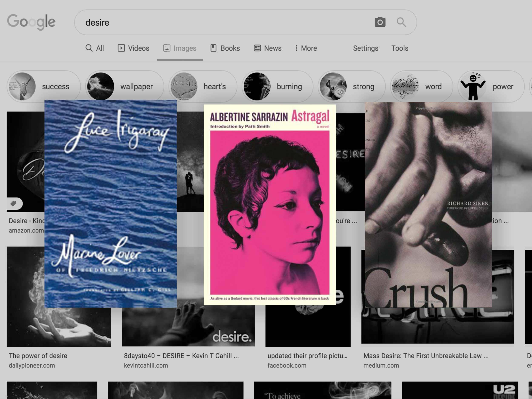
Task: Filter images by success chip
Action: click(44, 86)
